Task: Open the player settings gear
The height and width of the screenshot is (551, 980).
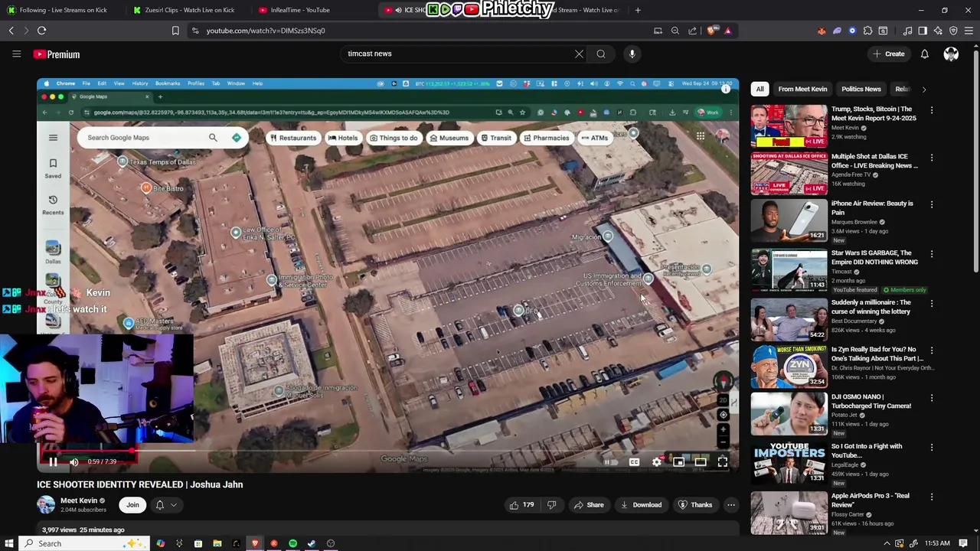Action: pyautogui.click(x=656, y=461)
